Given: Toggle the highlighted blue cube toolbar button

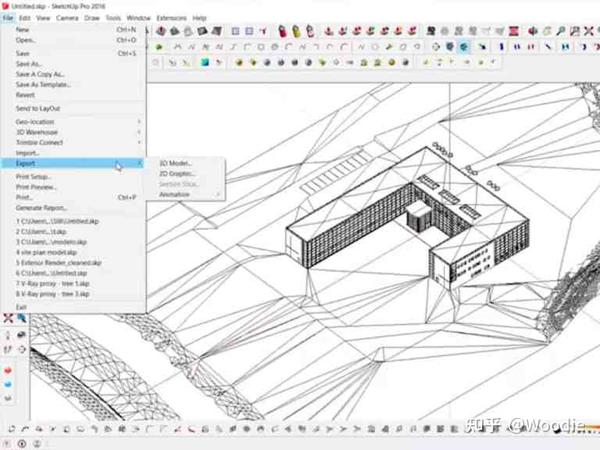Looking at the screenshot, I should pyautogui.click(x=464, y=47).
